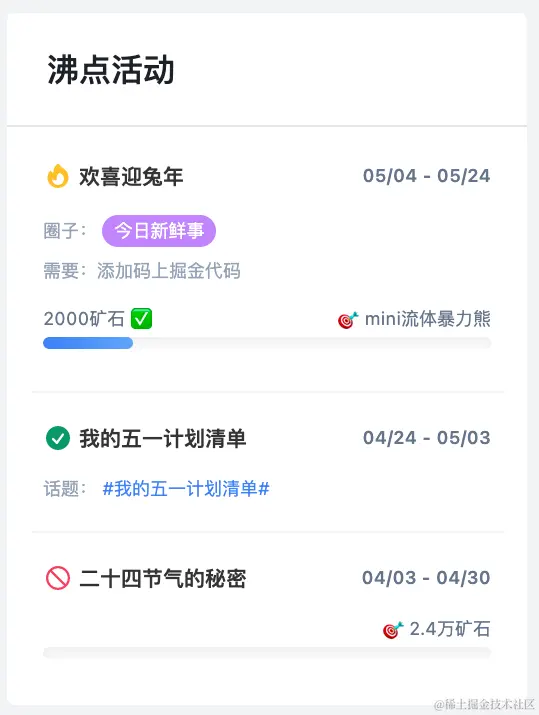Screen dimensions: 539x715
Task: Click the green checkmark circle icon
Action: point(58,438)
